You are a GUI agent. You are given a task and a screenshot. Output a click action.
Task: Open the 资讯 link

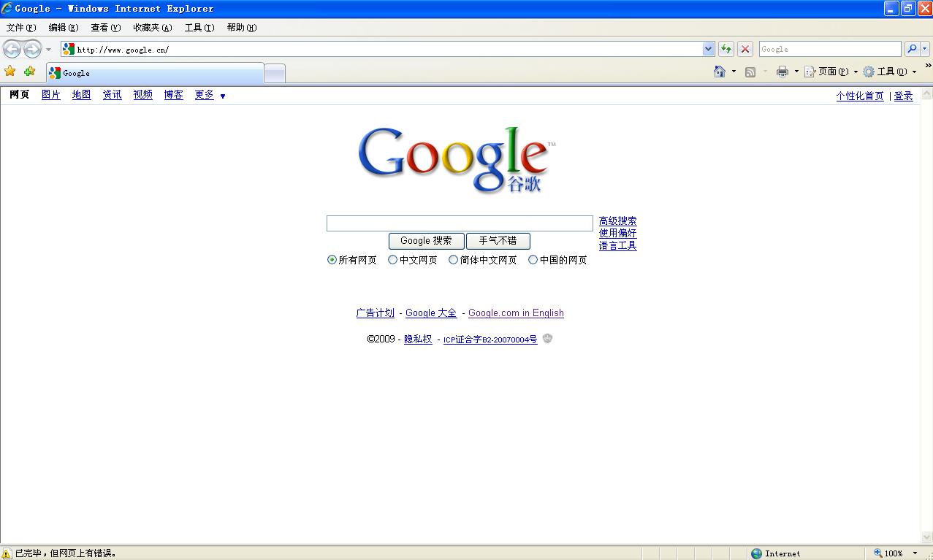click(x=113, y=95)
